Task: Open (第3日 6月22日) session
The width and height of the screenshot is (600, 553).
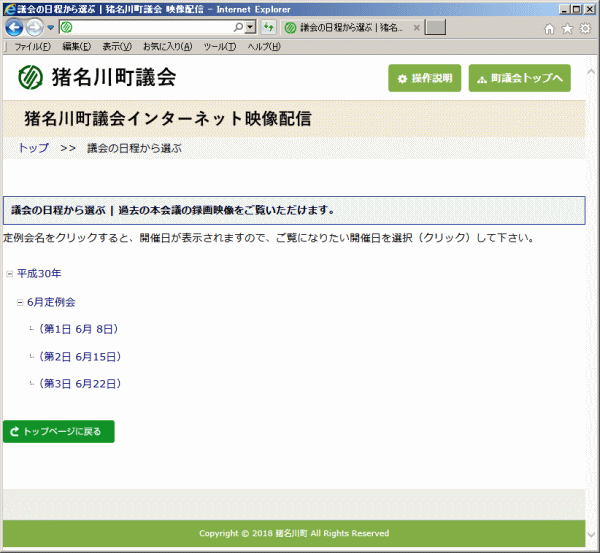Action: coord(80,384)
